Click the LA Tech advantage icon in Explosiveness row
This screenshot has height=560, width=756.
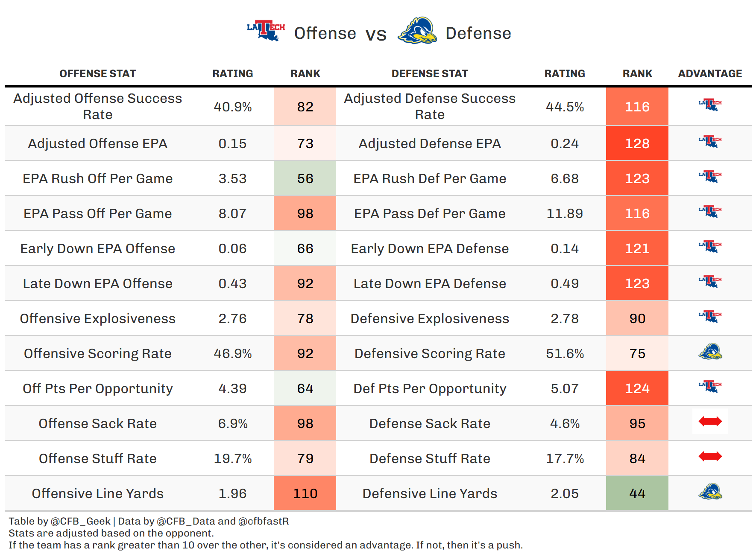(x=710, y=316)
